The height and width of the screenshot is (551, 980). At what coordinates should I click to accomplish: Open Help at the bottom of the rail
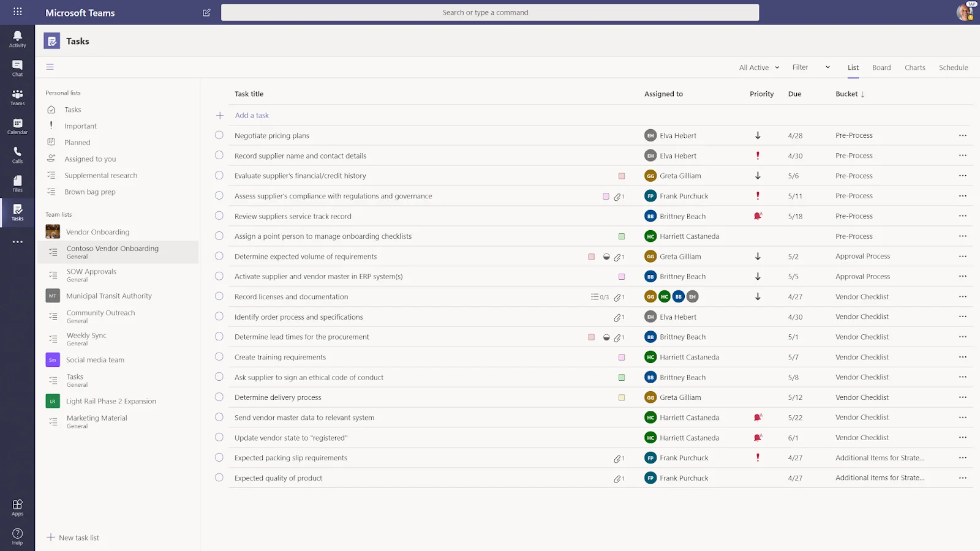pos(17,536)
